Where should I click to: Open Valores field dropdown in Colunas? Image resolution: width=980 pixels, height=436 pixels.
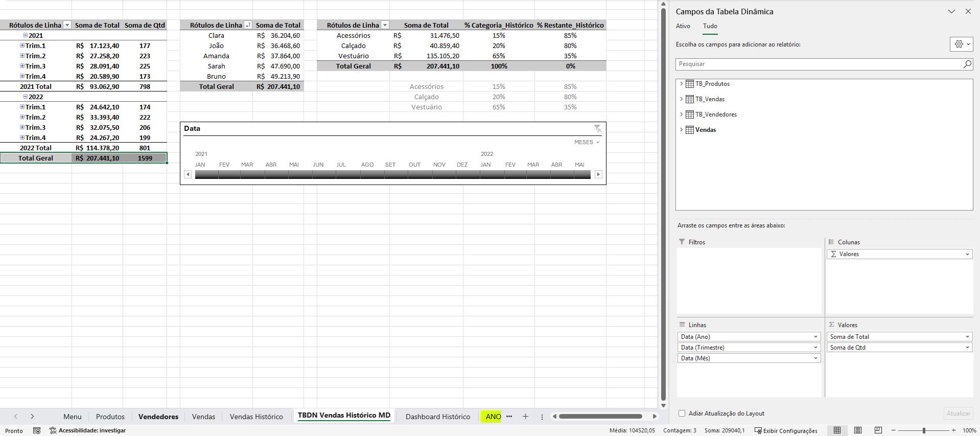point(967,254)
